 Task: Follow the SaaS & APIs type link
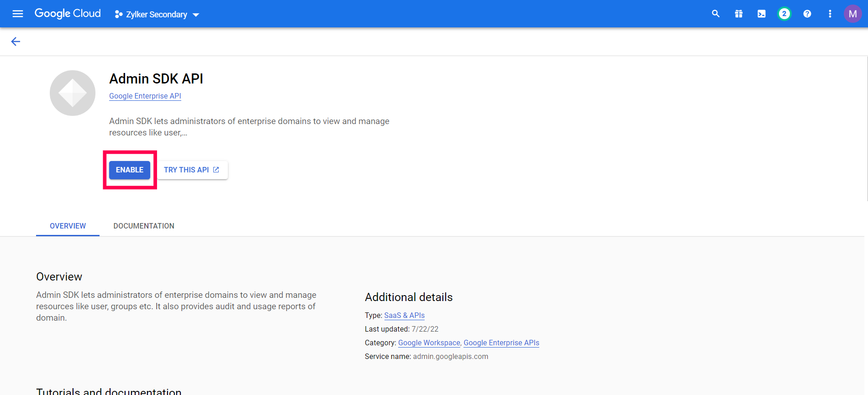[404, 315]
